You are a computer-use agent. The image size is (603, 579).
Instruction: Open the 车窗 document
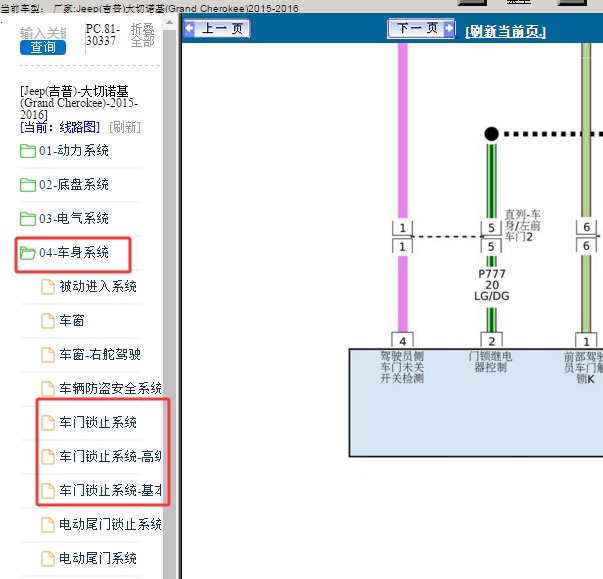pos(72,320)
